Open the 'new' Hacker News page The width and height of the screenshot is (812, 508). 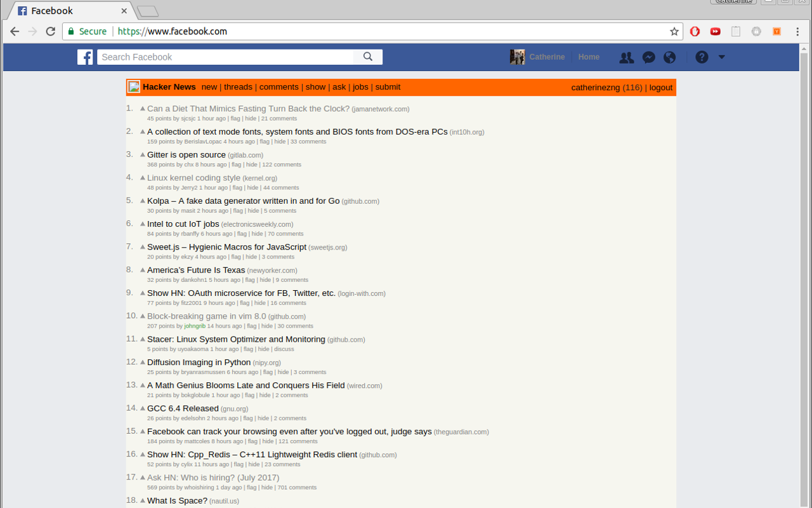[x=209, y=87]
